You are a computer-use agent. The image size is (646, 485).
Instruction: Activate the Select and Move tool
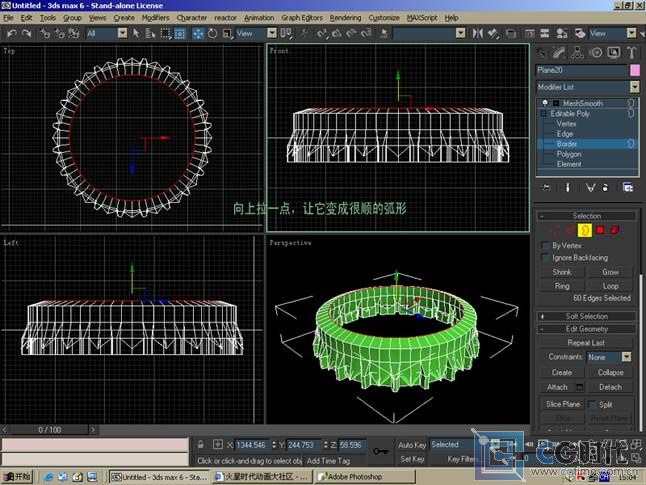pos(198,33)
